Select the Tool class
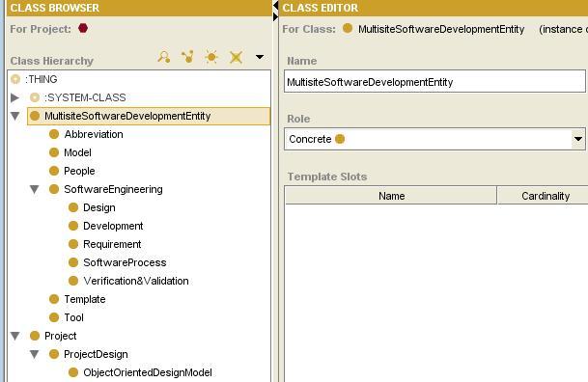 pos(73,318)
